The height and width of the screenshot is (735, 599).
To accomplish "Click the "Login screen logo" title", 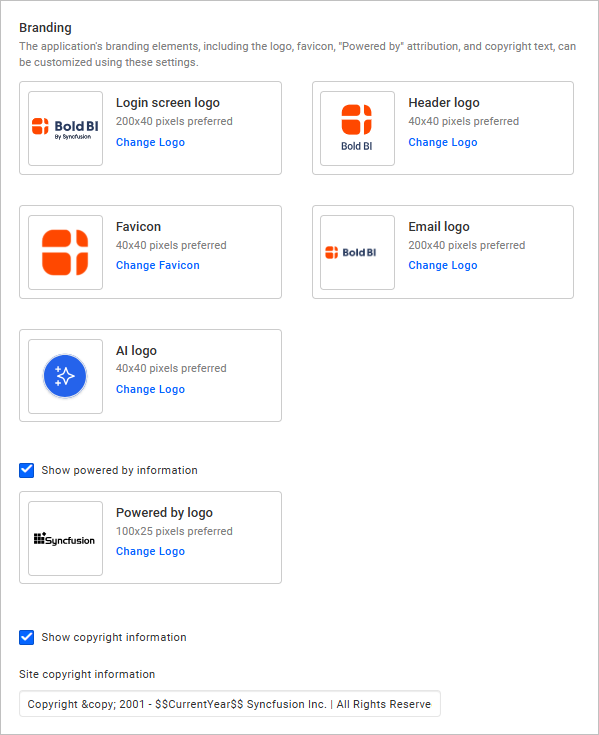I will (x=168, y=103).
